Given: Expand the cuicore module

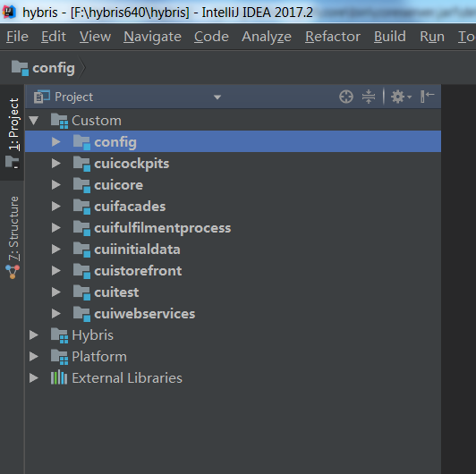Looking at the screenshot, I should pos(55,185).
